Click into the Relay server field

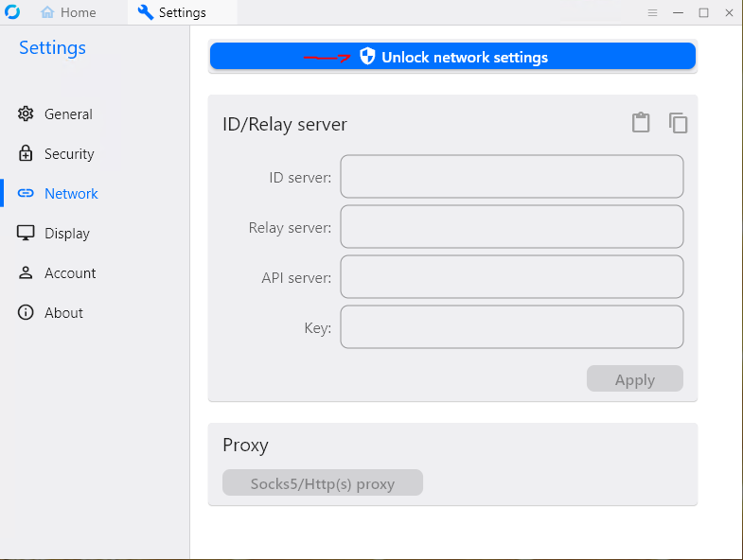click(x=511, y=227)
